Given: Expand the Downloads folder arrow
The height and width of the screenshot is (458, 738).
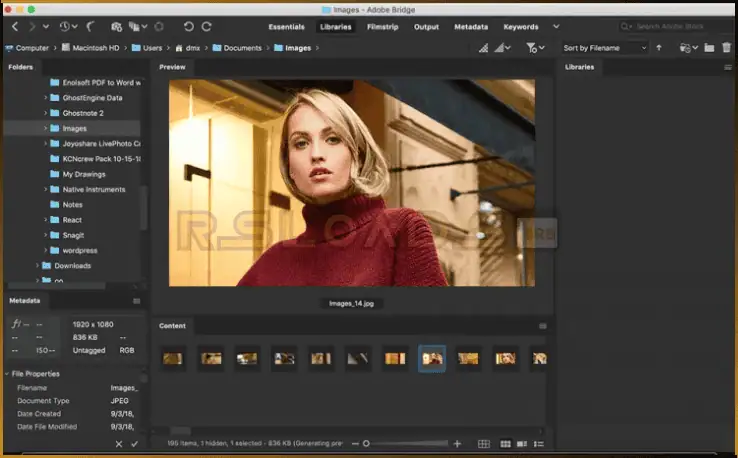Looking at the screenshot, I should tap(37, 266).
